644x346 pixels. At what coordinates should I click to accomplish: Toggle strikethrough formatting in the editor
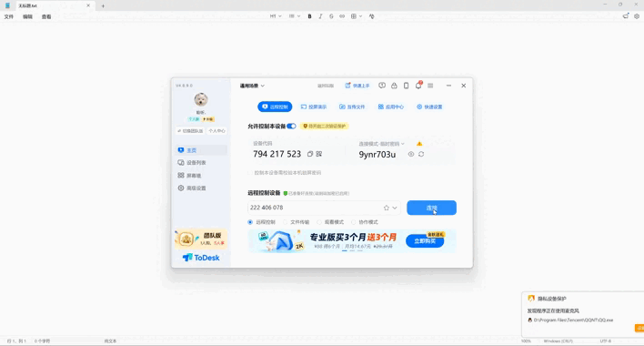pos(331,16)
